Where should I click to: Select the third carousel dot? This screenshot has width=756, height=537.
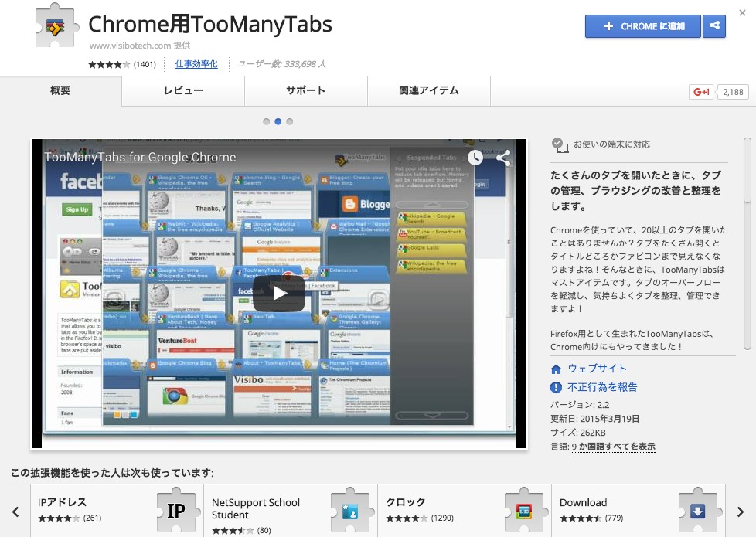click(x=289, y=121)
